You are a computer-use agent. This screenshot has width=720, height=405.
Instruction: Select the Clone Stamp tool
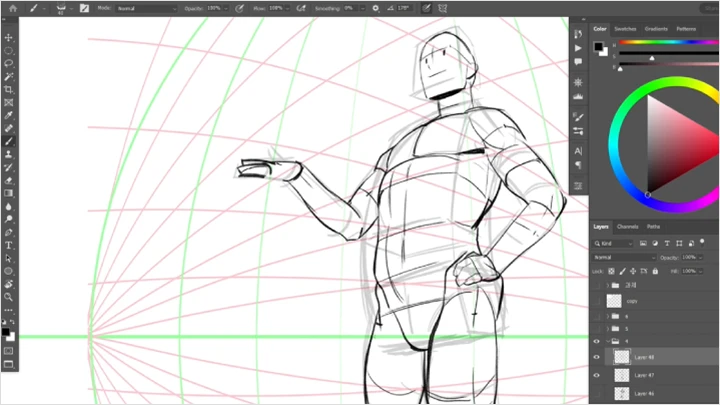[x=9, y=154]
